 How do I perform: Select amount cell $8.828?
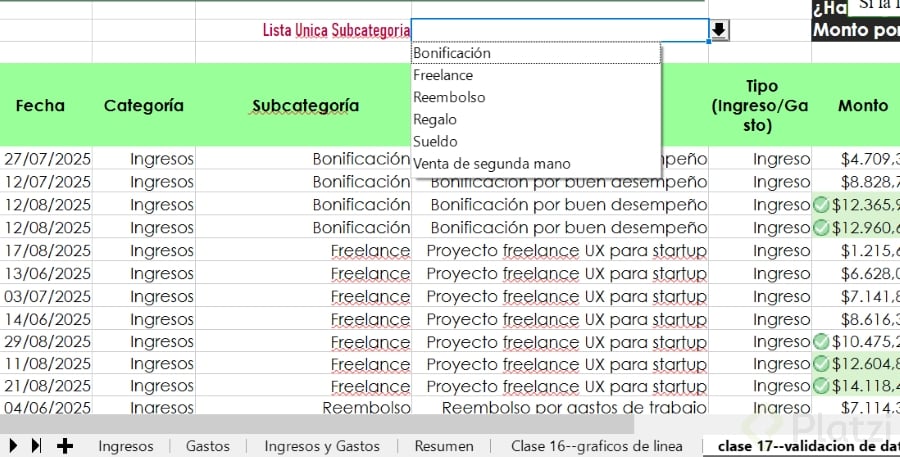(856, 181)
